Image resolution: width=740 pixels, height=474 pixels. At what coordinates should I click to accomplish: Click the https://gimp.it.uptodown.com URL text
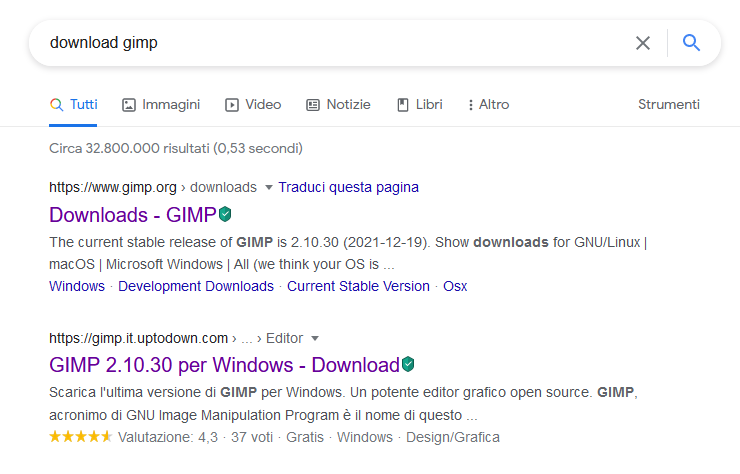pos(138,338)
